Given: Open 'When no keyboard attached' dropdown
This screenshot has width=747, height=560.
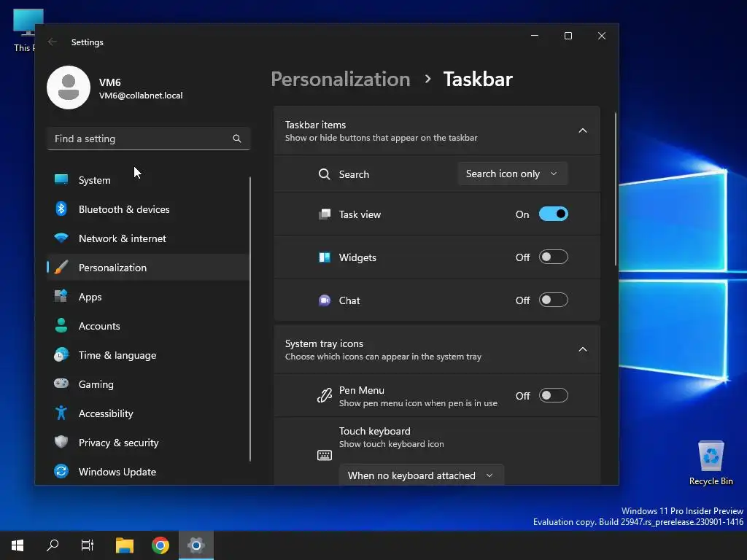Looking at the screenshot, I should pyautogui.click(x=421, y=475).
